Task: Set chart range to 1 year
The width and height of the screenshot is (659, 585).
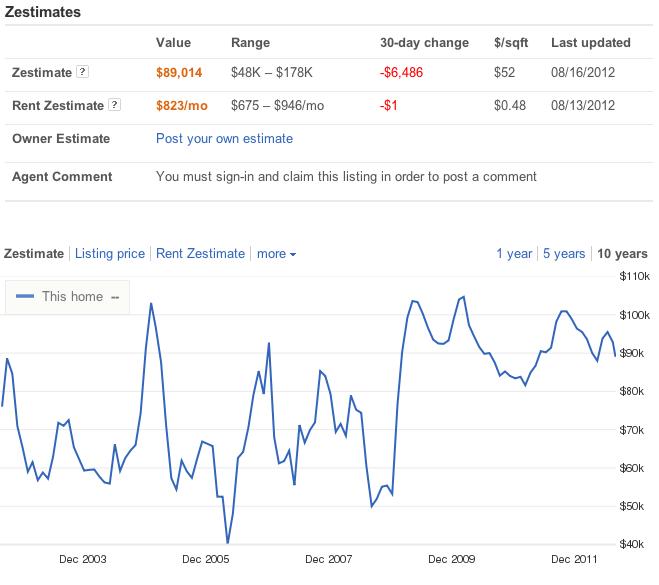Action: click(x=514, y=254)
